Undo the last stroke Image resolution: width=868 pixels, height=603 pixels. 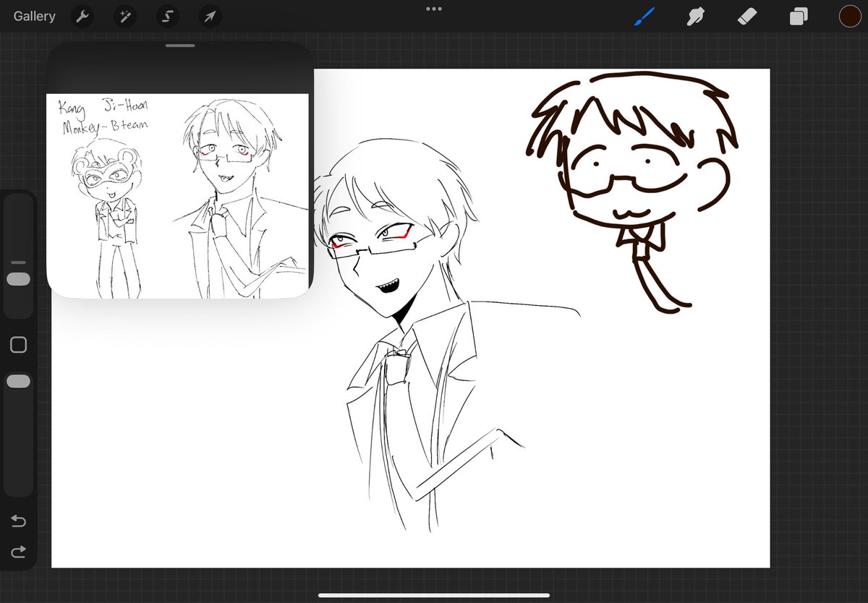[19, 521]
